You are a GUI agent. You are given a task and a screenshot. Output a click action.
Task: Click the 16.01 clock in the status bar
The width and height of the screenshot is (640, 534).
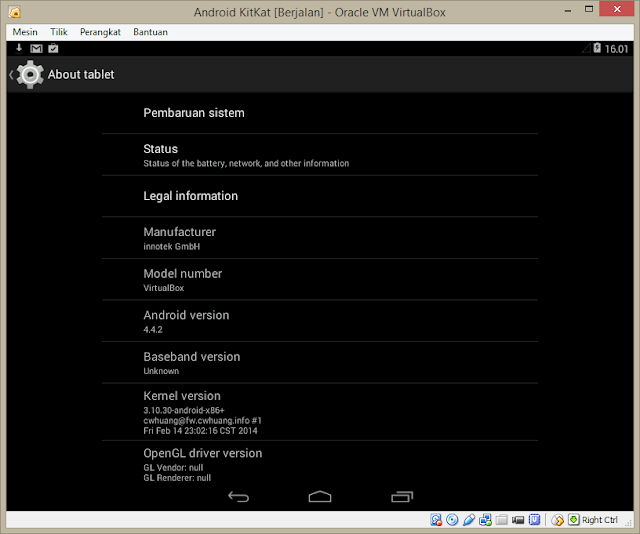[616, 49]
